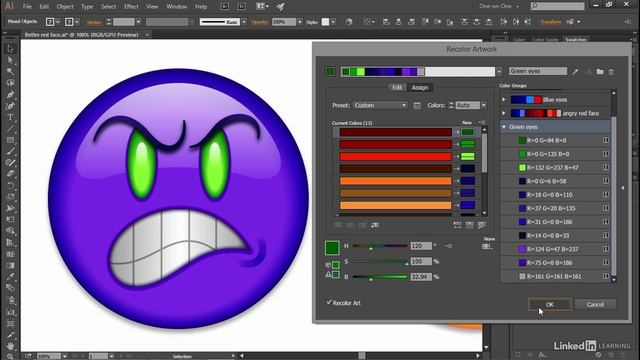
Task: Click horizontal align center icon in control bar
Action: [398, 22]
